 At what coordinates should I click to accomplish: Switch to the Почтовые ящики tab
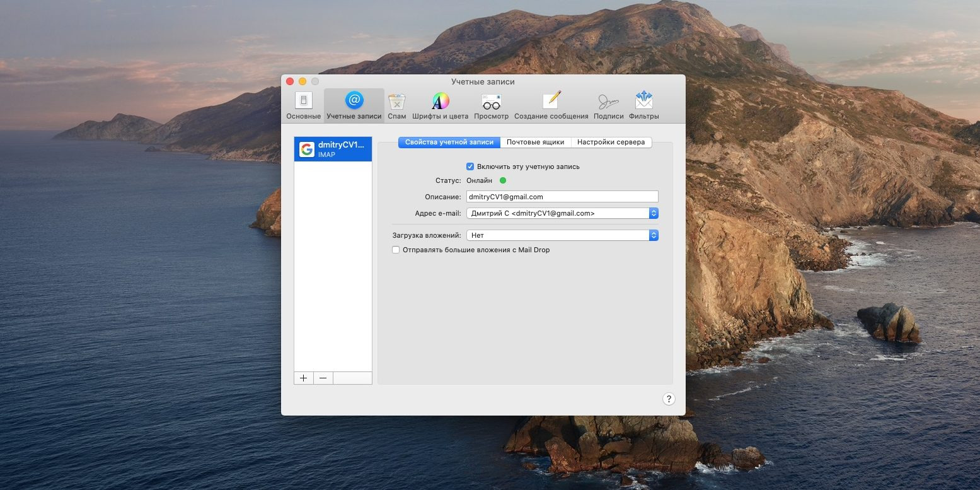coord(535,143)
